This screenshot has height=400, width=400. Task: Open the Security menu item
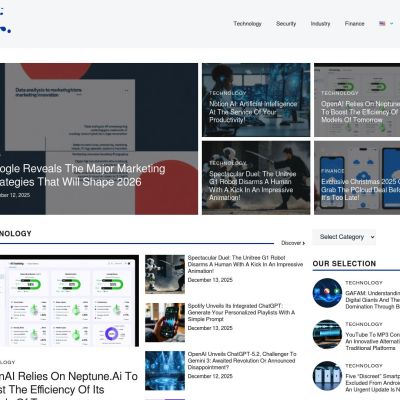[x=286, y=24]
